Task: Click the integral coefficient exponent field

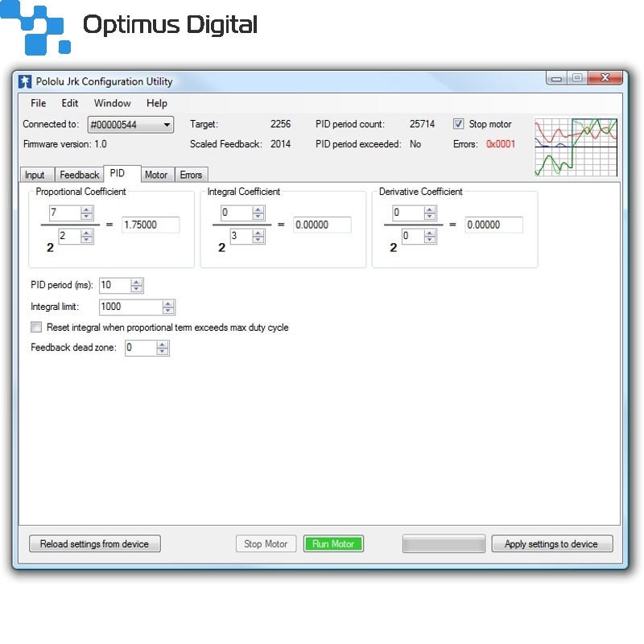Action: pos(241,236)
